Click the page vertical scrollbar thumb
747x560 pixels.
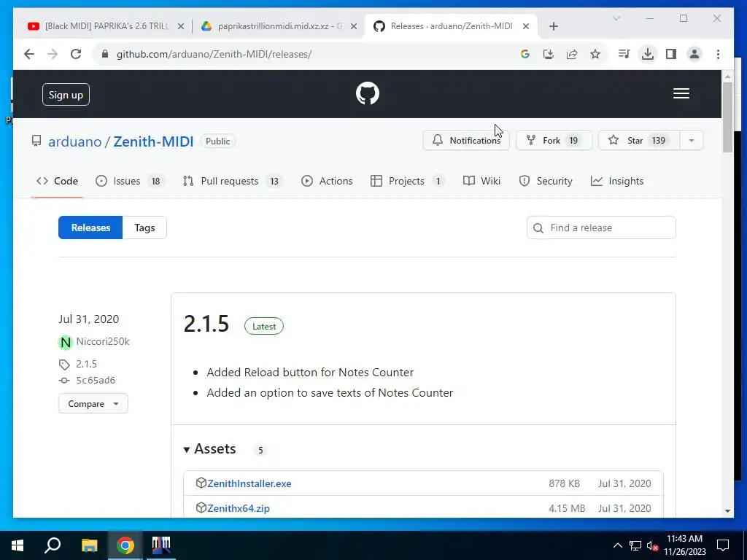tap(727, 117)
